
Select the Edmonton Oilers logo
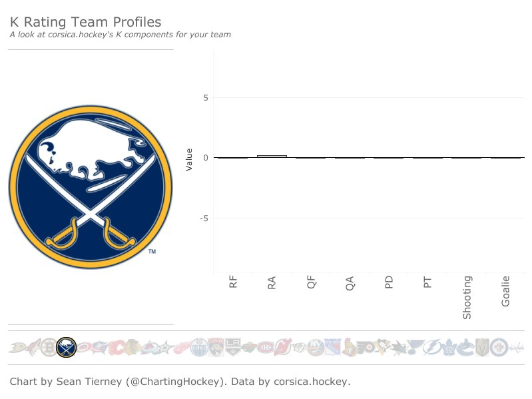point(199,348)
